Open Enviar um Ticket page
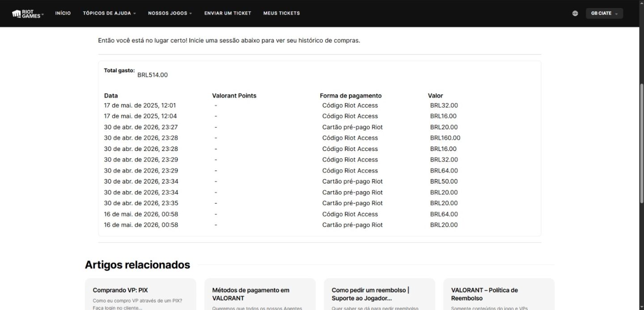The width and height of the screenshot is (644, 310). 228,13
